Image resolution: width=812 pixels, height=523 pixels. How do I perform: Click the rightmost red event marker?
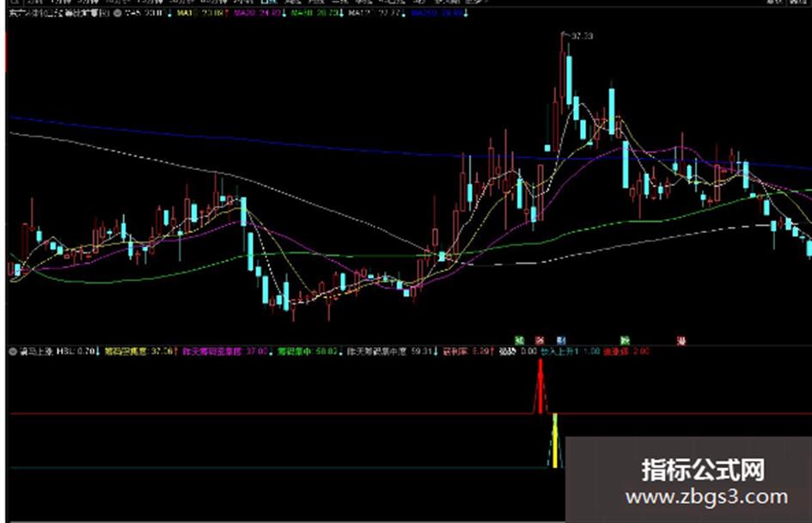click(x=682, y=340)
